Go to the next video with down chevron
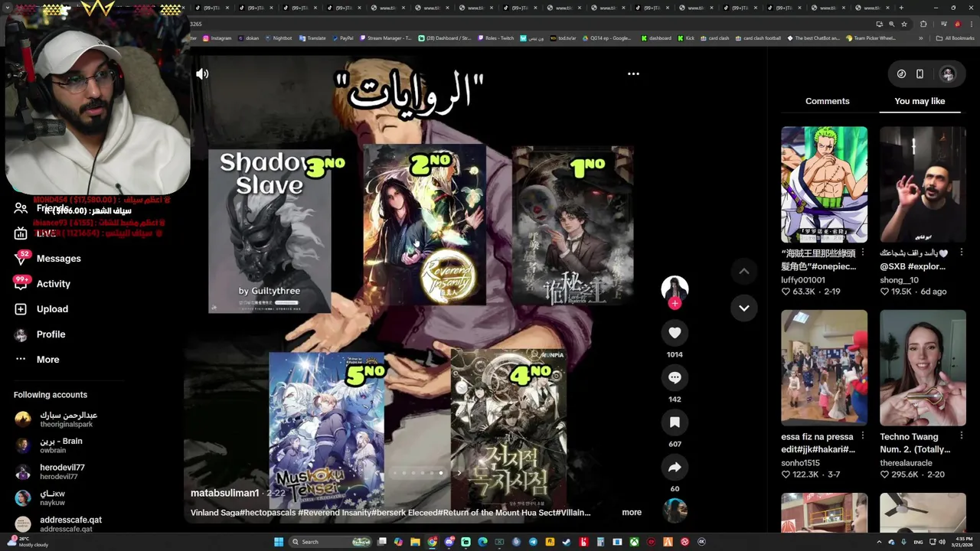980x551 pixels. (x=743, y=308)
